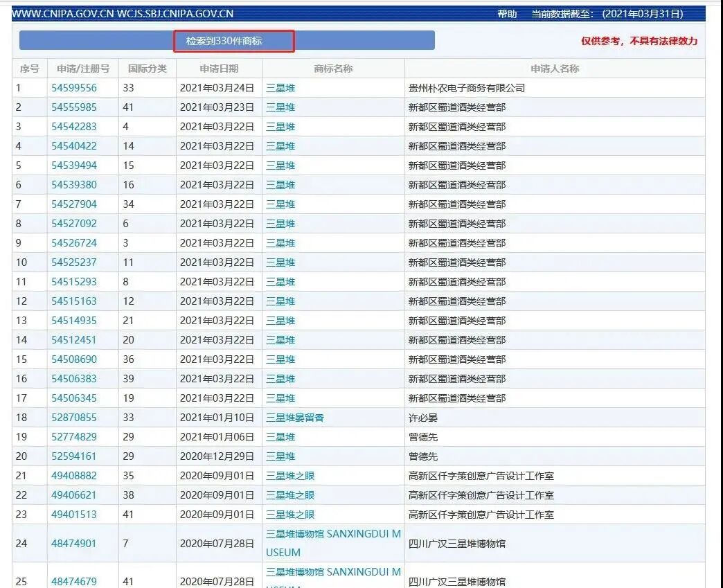Select date 2020年12月29日
The image size is (723, 588).
217,456
